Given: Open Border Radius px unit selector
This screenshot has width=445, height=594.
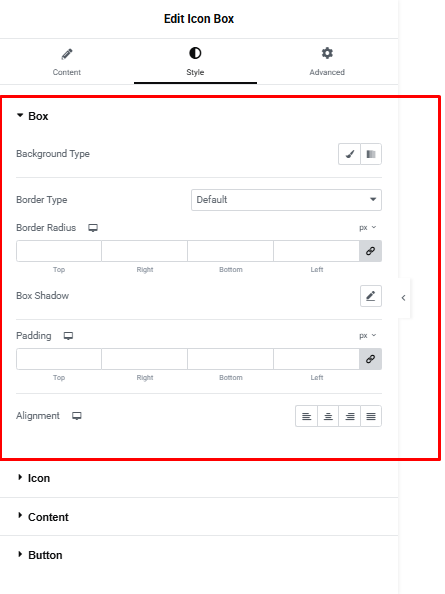Looking at the screenshot, I should (x=367, y=228).
